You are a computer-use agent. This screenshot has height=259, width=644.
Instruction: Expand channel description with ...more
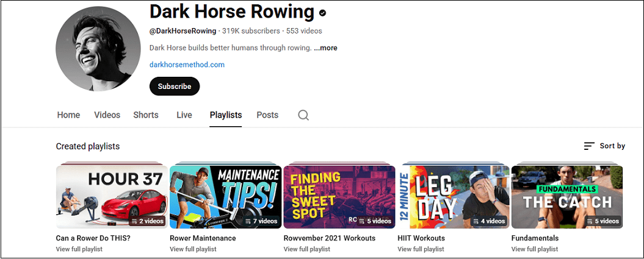click(x=326, y=48)
